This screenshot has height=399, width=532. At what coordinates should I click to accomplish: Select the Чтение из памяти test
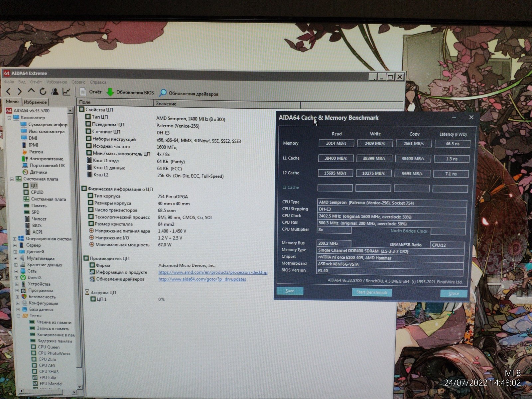pos(54,322)
